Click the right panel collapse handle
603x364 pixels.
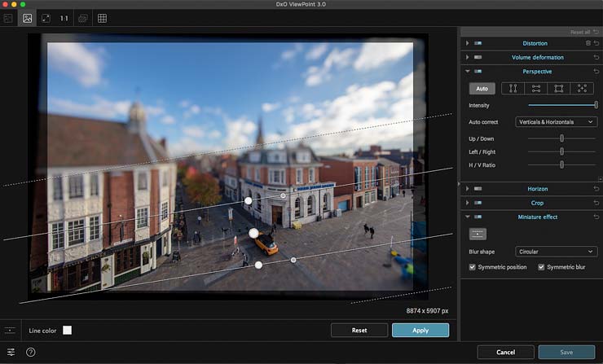click(459, 185)
